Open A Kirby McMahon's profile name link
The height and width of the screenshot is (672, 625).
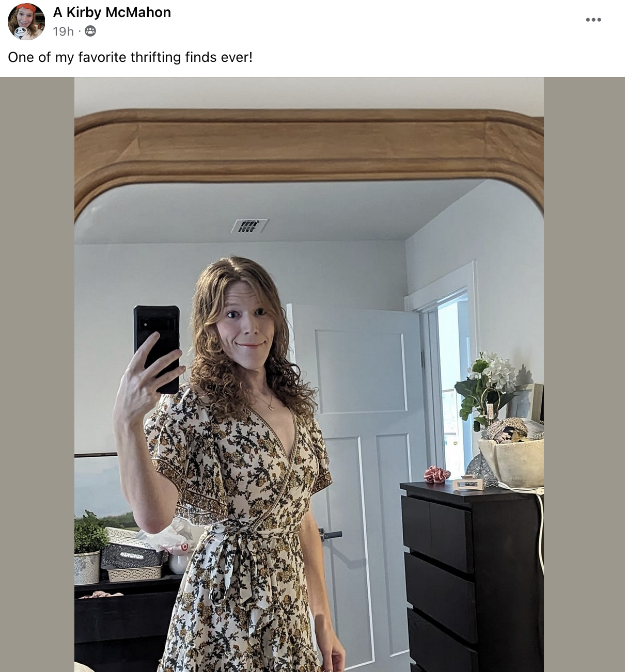point(112,12)
